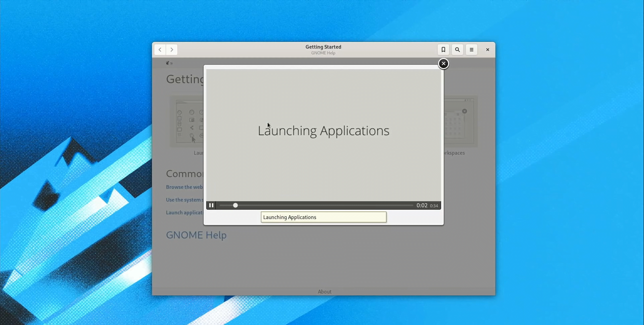Image resolution: width=644 pixels, height=325 pixels.
Task: Open the Browse the web link
Action: click(184, 187)
